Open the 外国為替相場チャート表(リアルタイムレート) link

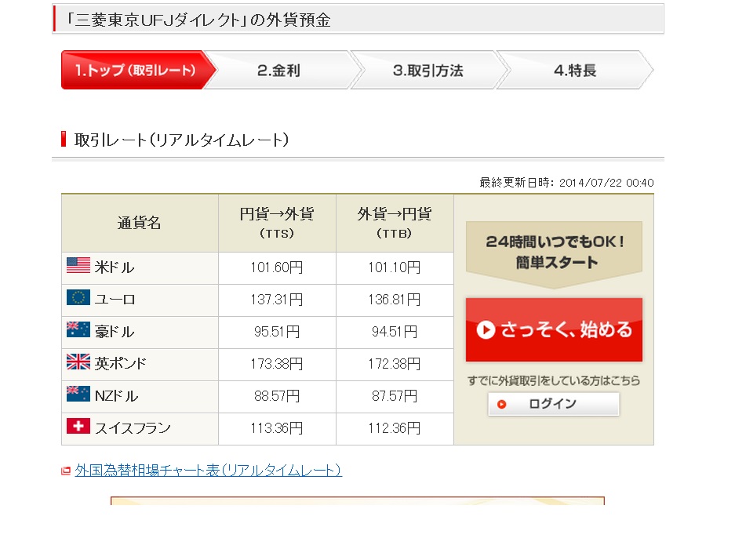[x=209, y=471]
